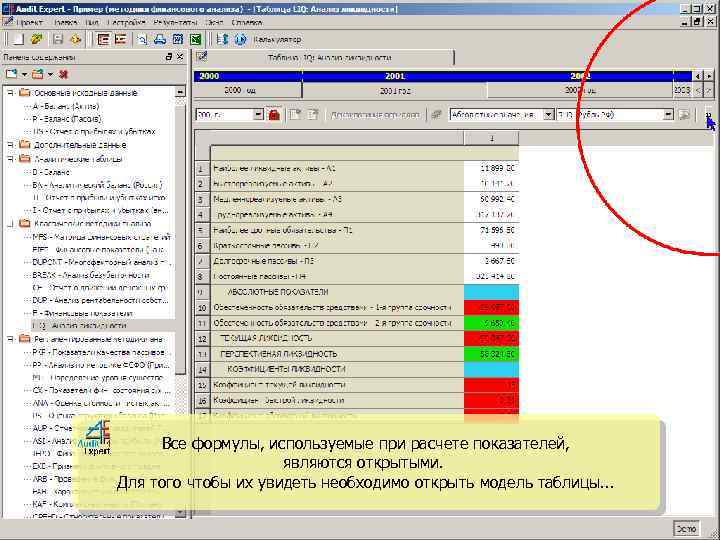This screenshot has height=540, width=720.
Task: Click the chevron button under mouse pointer
Action: coord(709,115)
